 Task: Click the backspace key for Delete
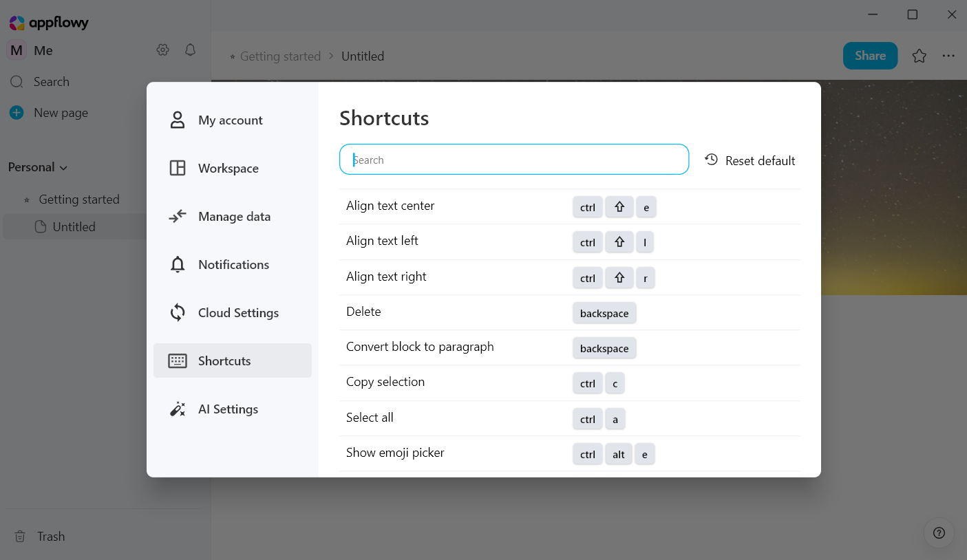[x=604, y=313]
